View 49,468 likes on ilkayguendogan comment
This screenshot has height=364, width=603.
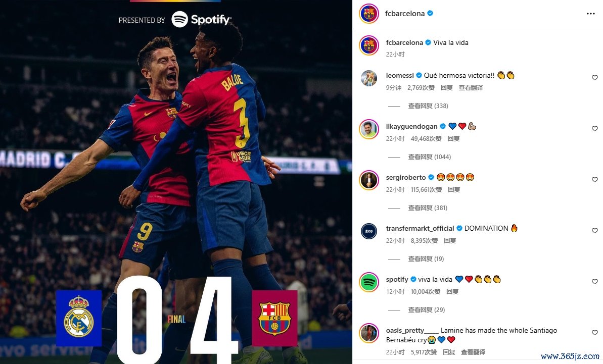[426, 139]
